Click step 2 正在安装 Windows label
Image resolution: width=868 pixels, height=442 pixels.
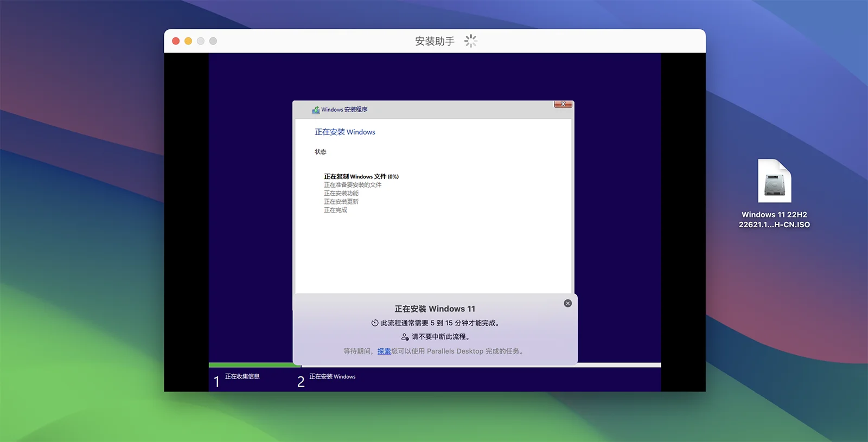tap(333, 376)
